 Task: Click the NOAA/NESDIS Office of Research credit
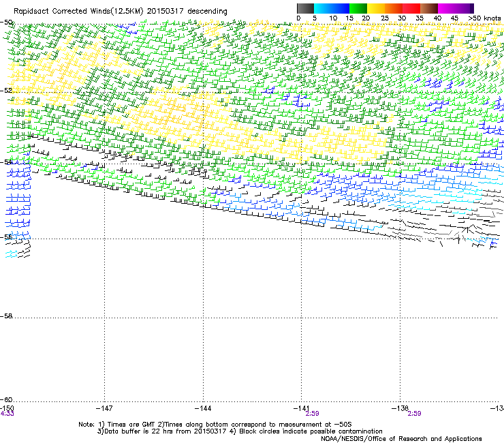[x=401, y=439]
